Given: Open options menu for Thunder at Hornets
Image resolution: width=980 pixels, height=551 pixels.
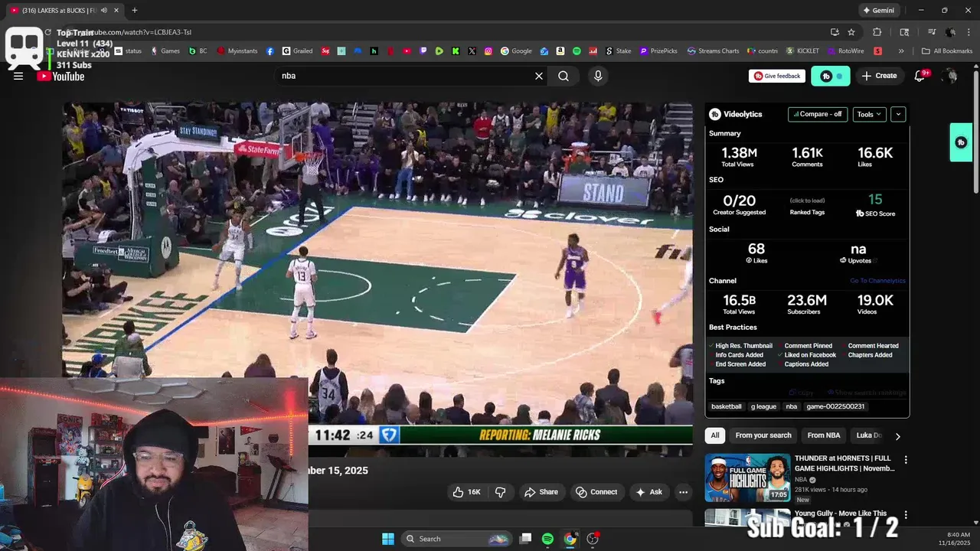Looking at the screenshot, I should [906, 460].
